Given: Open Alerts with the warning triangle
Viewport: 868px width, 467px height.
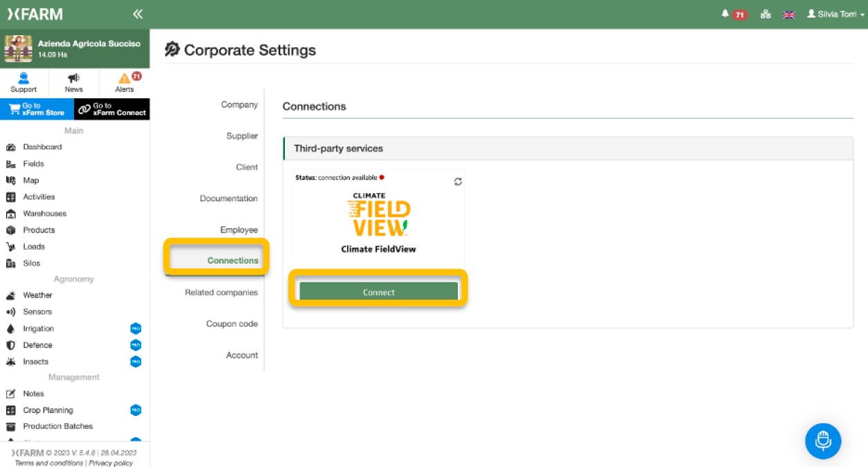Looking at the screenshot, I should click(124, 82).
